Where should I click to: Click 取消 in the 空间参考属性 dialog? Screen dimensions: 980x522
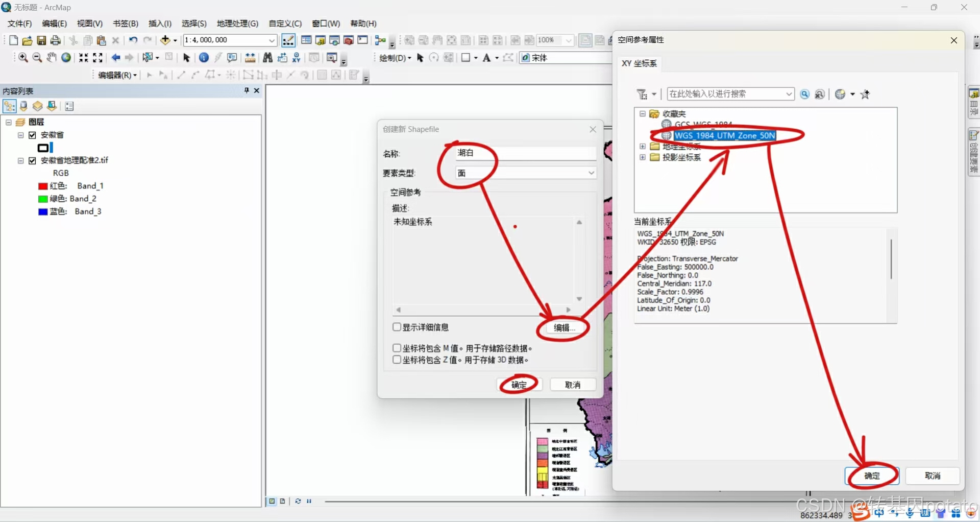[x=933, y=476]
